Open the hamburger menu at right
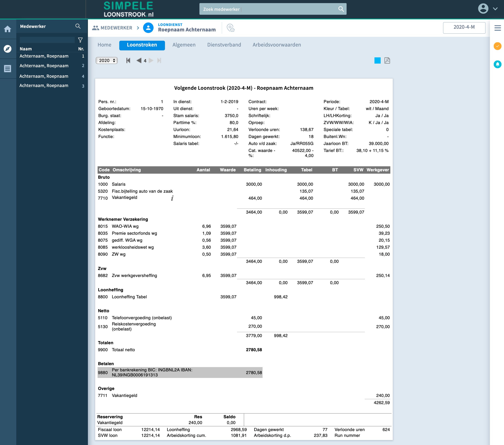This screenshot has width=504, height=445. pos(497,28)
